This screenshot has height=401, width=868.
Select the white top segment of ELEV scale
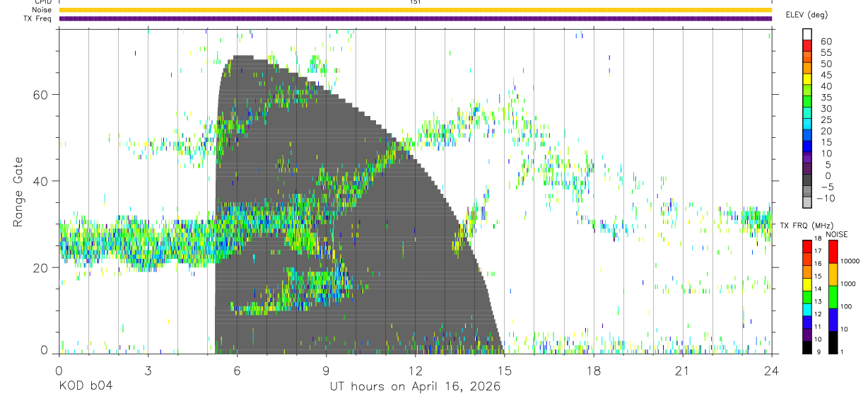pyautogui.click(x=807, y=34)
